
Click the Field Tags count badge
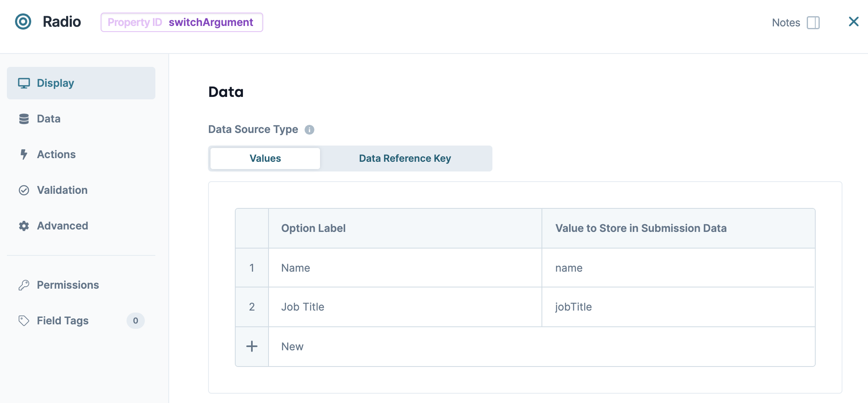coord(135,321)
